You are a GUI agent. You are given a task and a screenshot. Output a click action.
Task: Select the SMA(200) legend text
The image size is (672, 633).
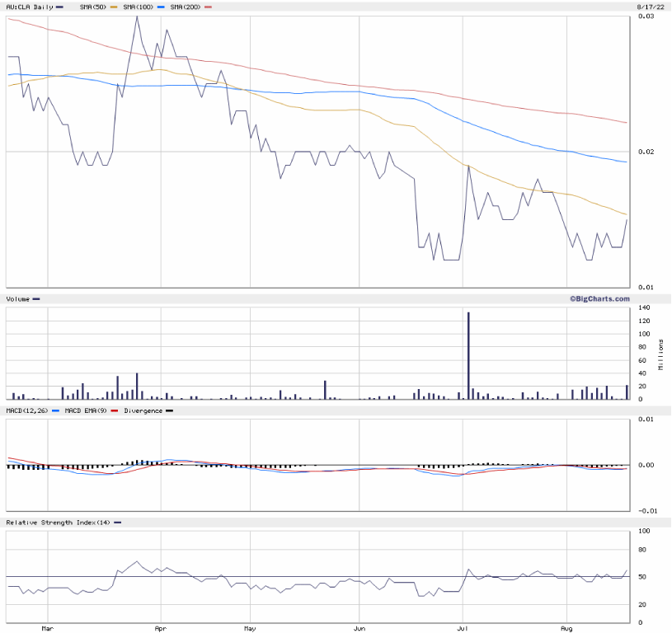(x=186, y=7)
